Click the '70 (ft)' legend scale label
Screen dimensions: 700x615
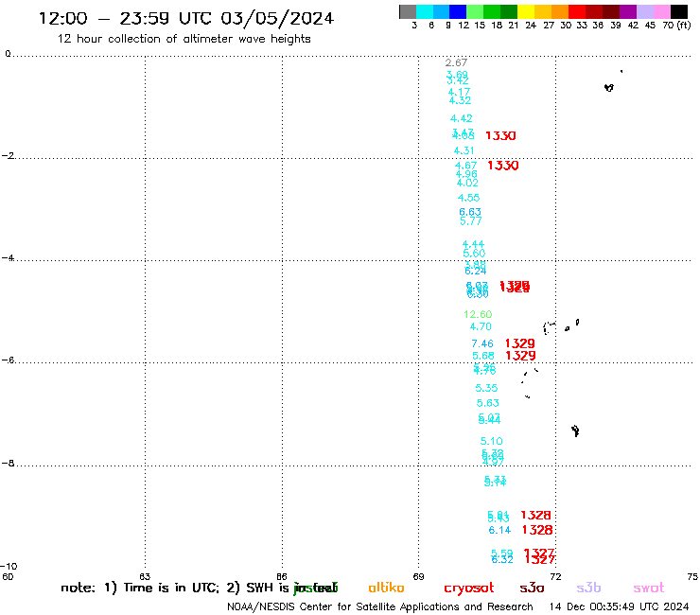tap(676, 25)
